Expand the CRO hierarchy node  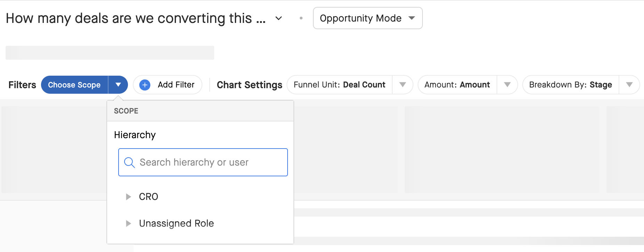point(128,197)
